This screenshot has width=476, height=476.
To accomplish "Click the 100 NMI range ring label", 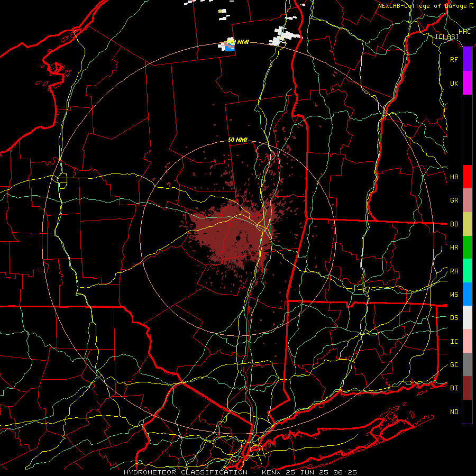I will pyautogui.click(x=237, y=42).
